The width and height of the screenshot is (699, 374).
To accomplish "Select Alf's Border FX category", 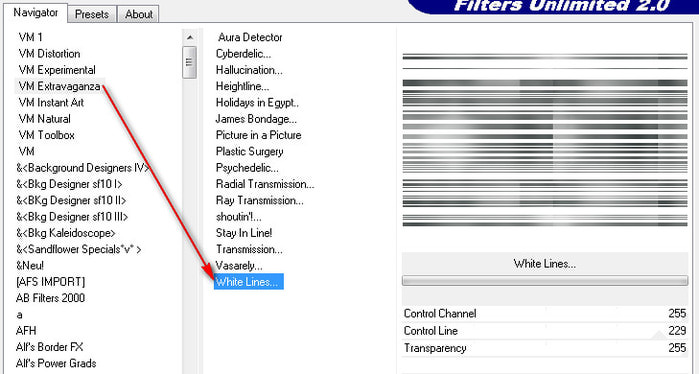I will coord(49,347).
